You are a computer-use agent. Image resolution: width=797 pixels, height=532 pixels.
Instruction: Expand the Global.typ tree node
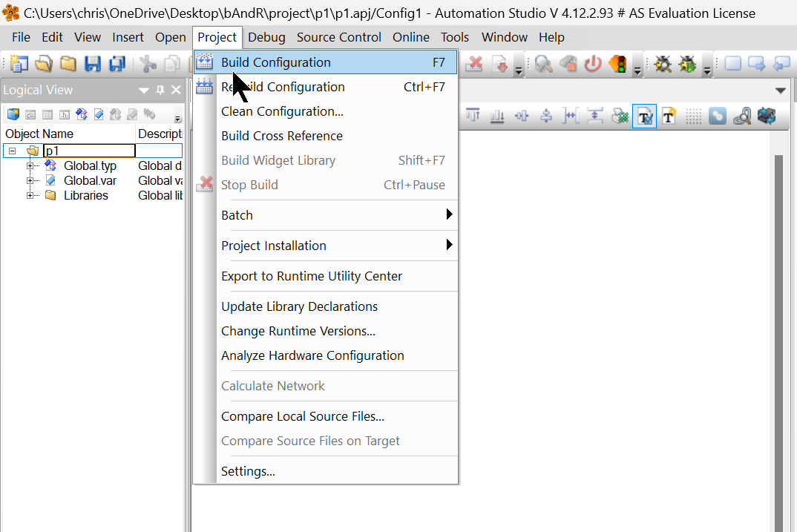click(30, 165)
